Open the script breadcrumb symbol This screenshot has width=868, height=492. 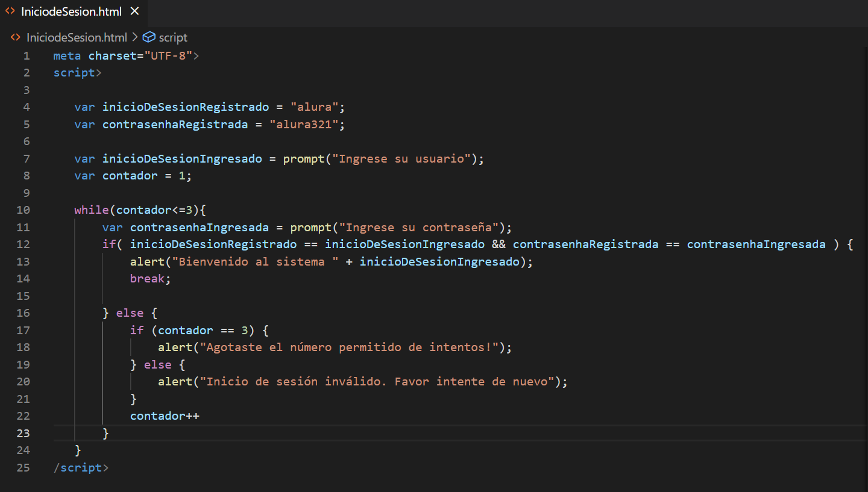coord(173,37)
